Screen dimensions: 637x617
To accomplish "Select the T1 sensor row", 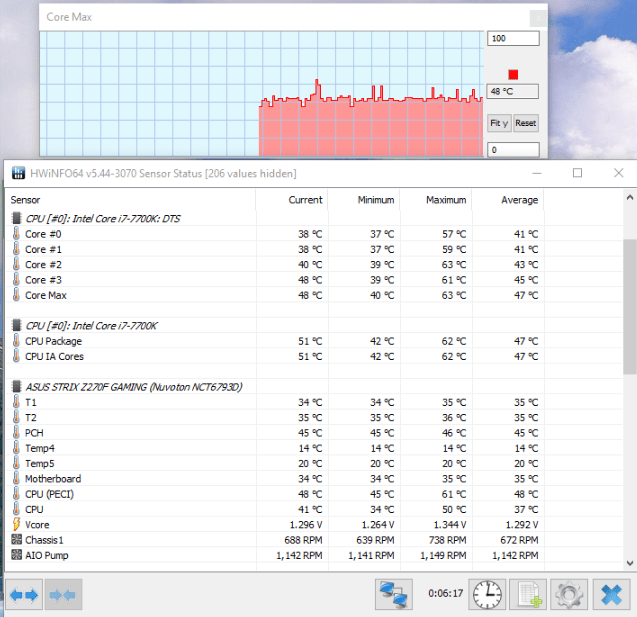I will (314, 402).
